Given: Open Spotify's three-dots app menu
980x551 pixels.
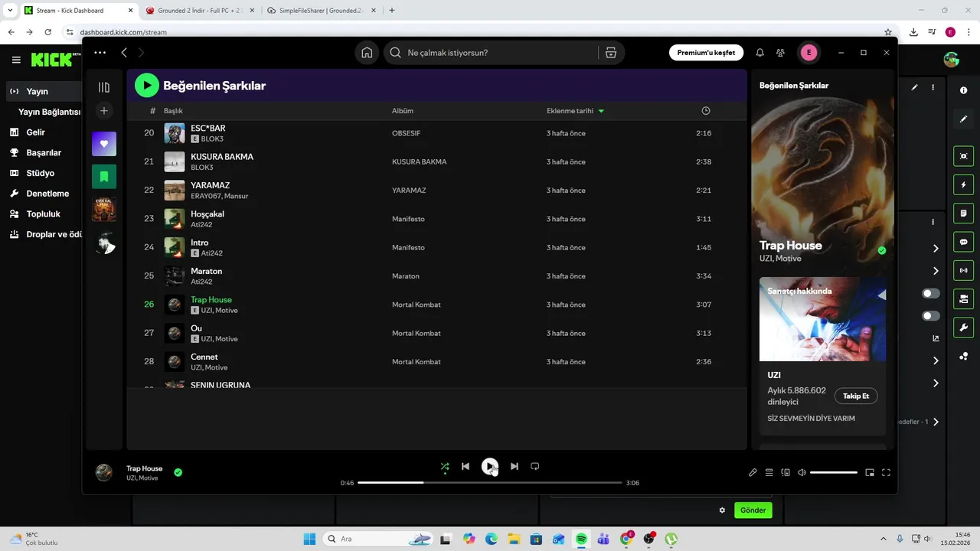Looking at the screenshot, I should (x=100, y=53).
